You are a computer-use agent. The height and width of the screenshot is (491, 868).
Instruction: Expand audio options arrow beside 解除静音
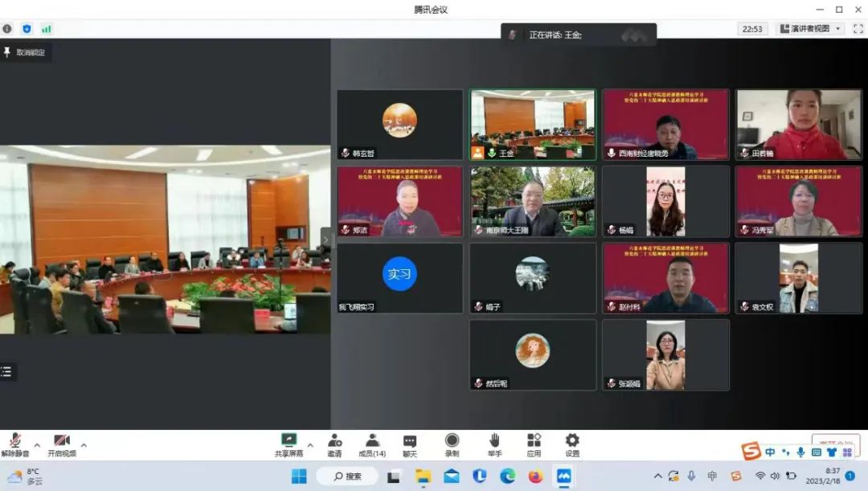36,444
